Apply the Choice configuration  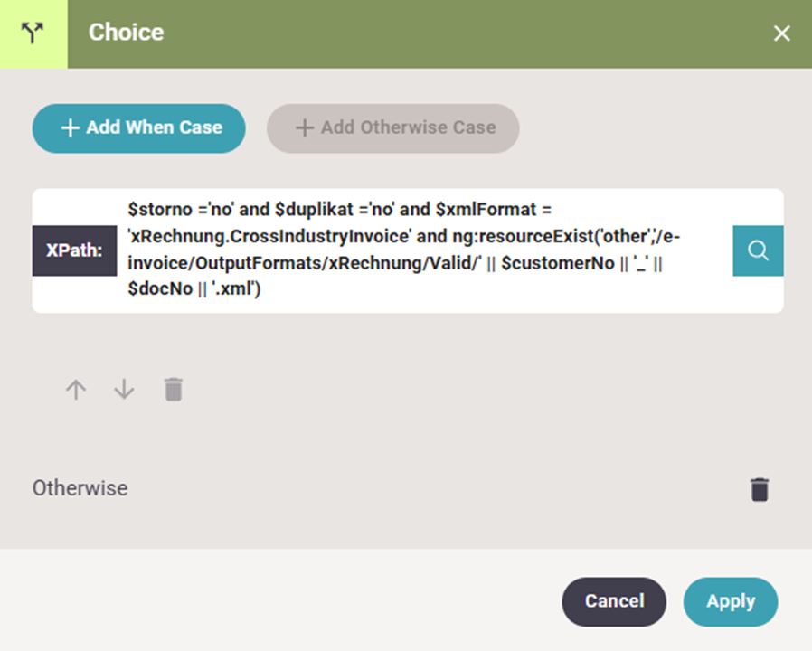point(731,601)
